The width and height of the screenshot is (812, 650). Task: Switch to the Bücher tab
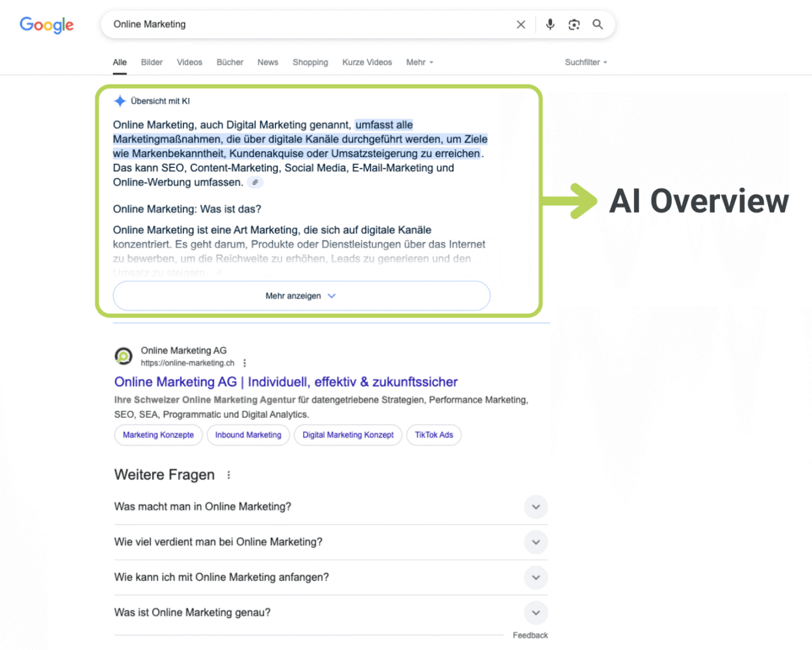click(x=230, y=62)
